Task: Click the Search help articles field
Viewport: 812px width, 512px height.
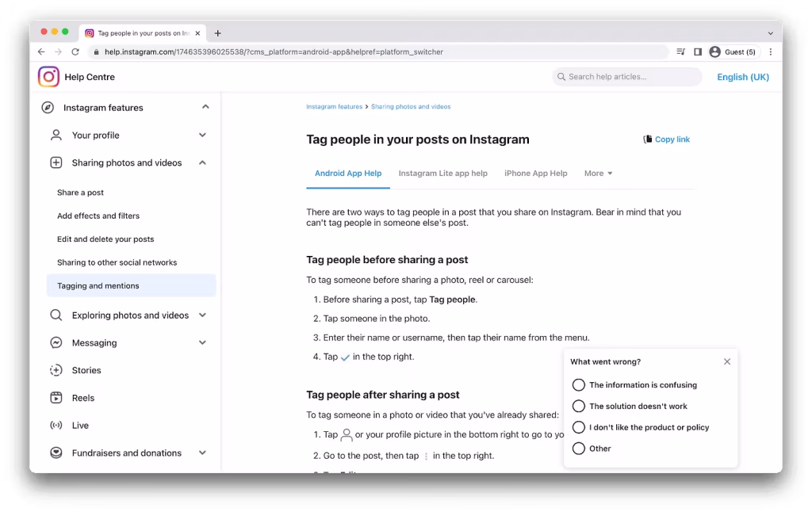Action: [x=627, y=77]
